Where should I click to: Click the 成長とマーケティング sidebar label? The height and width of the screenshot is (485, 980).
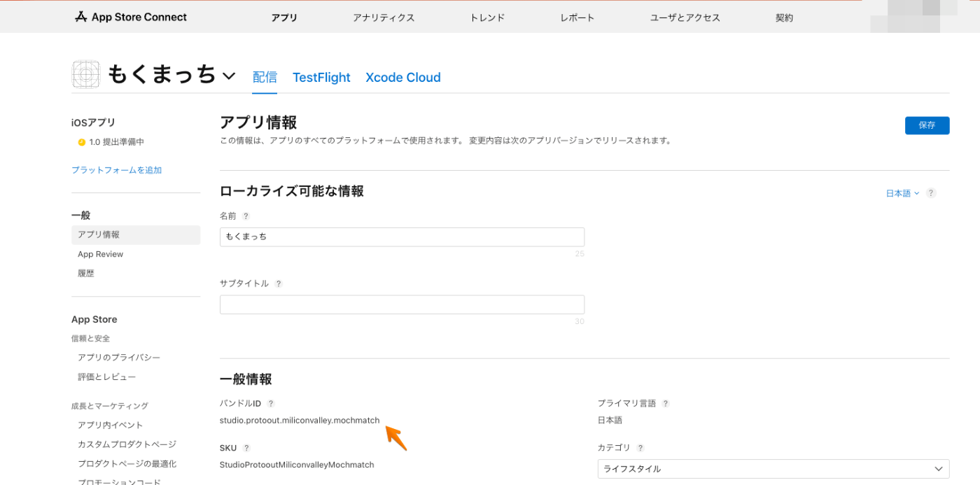tap(110, 406)
